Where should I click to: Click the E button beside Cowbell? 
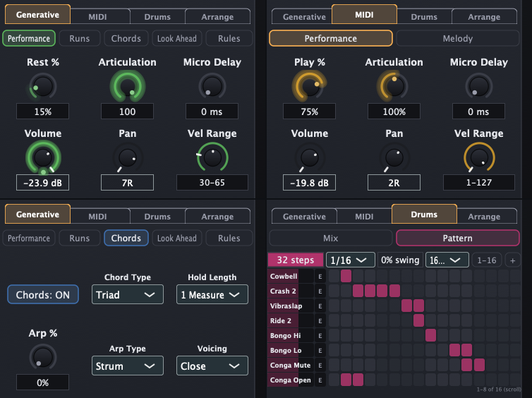tap(320, 276)
